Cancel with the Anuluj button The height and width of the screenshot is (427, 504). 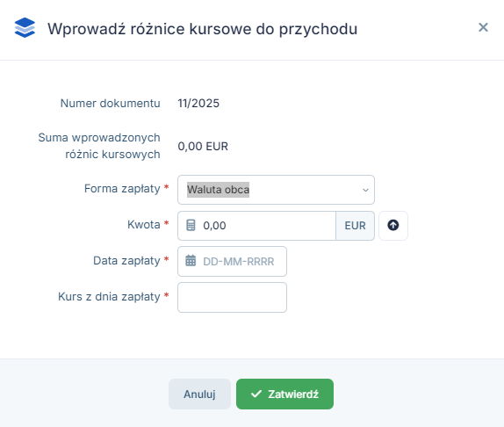pyautogui.click(x=199, y=394)
